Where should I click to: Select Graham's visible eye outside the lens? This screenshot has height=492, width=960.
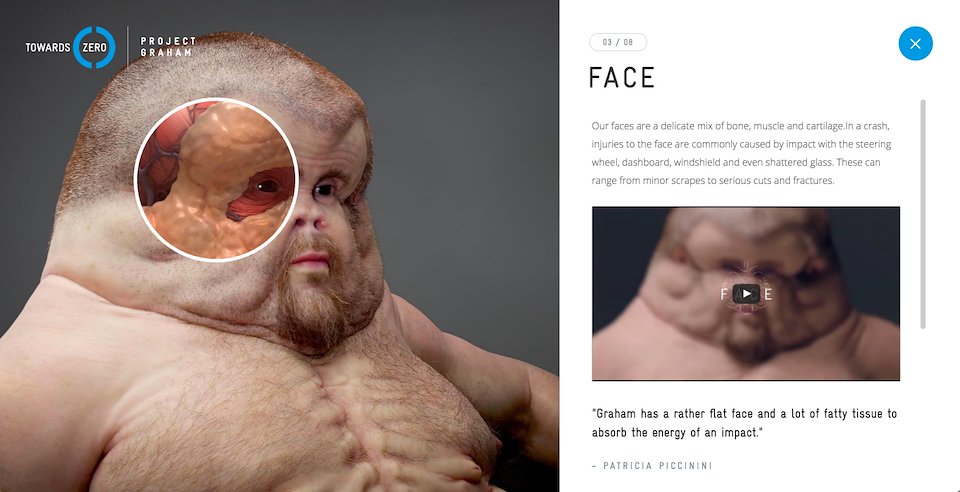(324, 190)
